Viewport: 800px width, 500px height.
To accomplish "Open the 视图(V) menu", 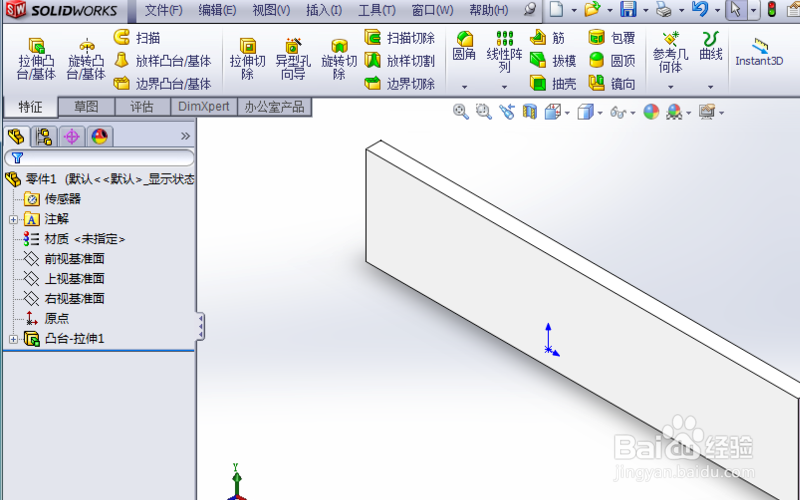I will click(271, 10).
